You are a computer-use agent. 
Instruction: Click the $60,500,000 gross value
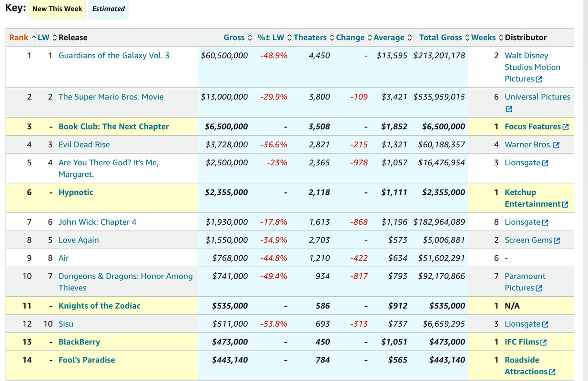click(x=224, y=56)
